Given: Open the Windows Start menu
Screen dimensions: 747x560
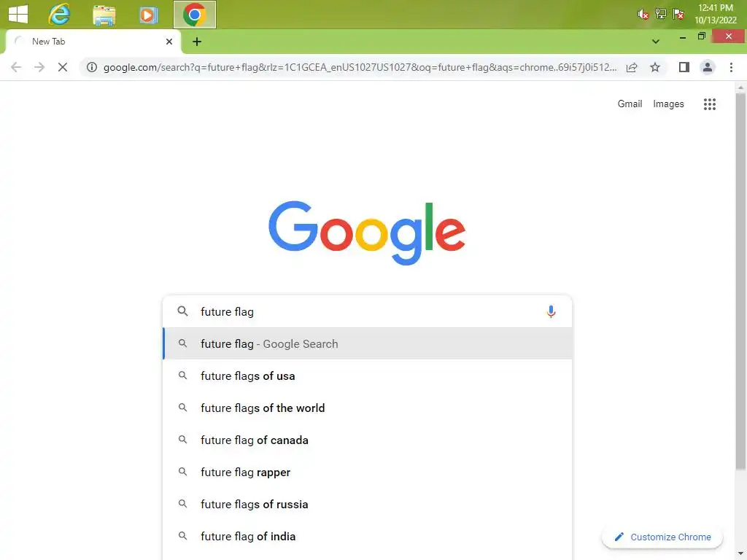Looking at the screenshot, I should click(18, 14).
